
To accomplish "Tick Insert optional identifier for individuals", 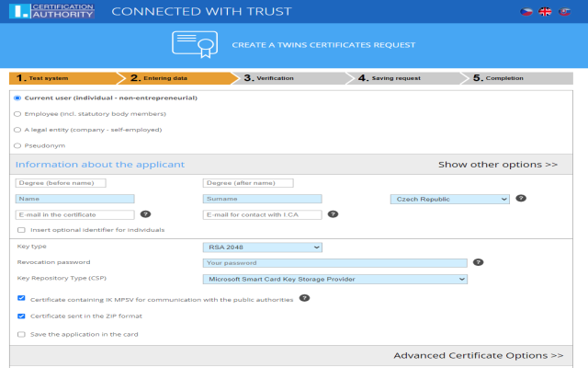I will 21,230.
